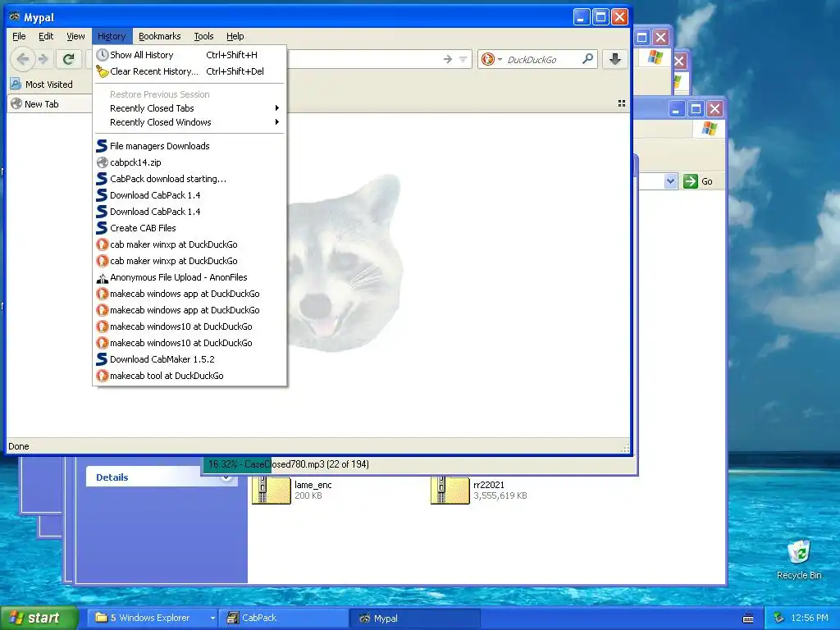Open Most Visited bookmarks folder
The width and height of the screenshot is (840, 630).
click(x=42, y=84)
